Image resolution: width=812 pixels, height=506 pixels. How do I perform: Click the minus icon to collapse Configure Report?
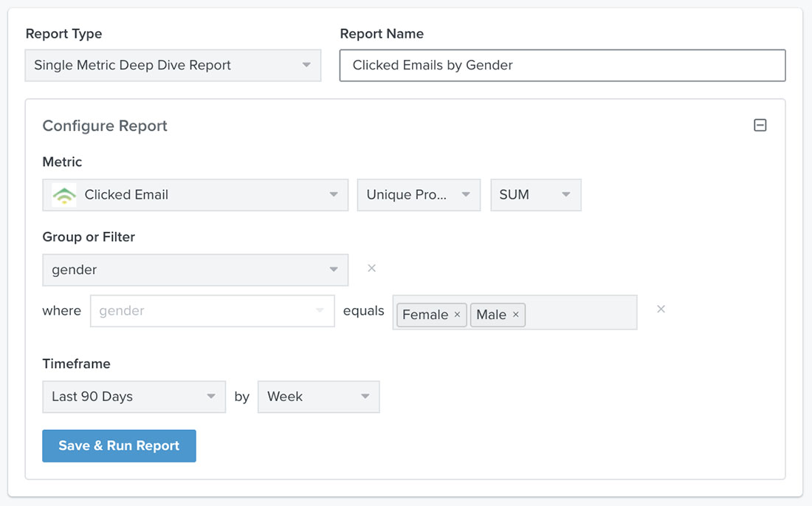[x=760, y=126]
